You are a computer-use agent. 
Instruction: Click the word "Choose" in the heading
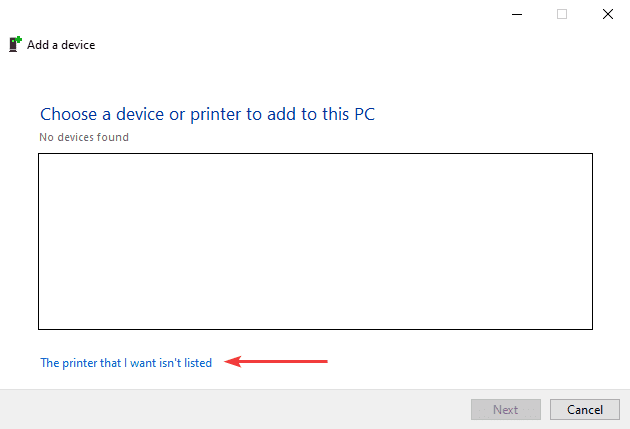coord(69,114)
